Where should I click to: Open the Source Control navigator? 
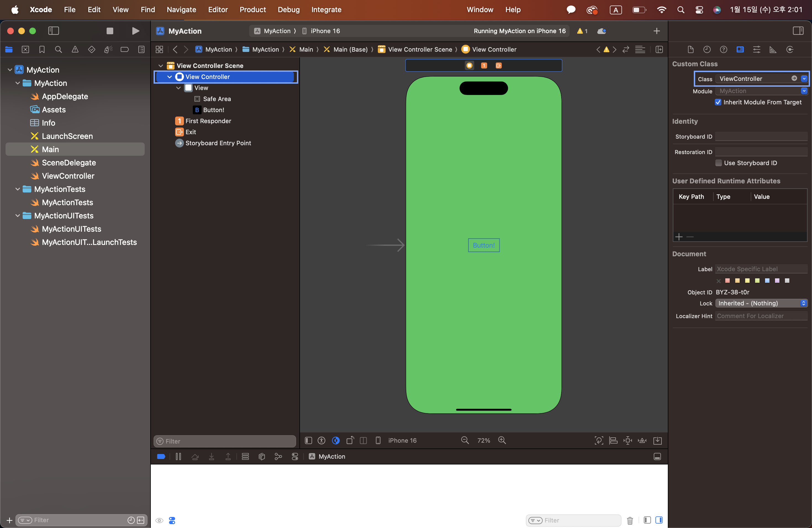click(x=25, y=49)
